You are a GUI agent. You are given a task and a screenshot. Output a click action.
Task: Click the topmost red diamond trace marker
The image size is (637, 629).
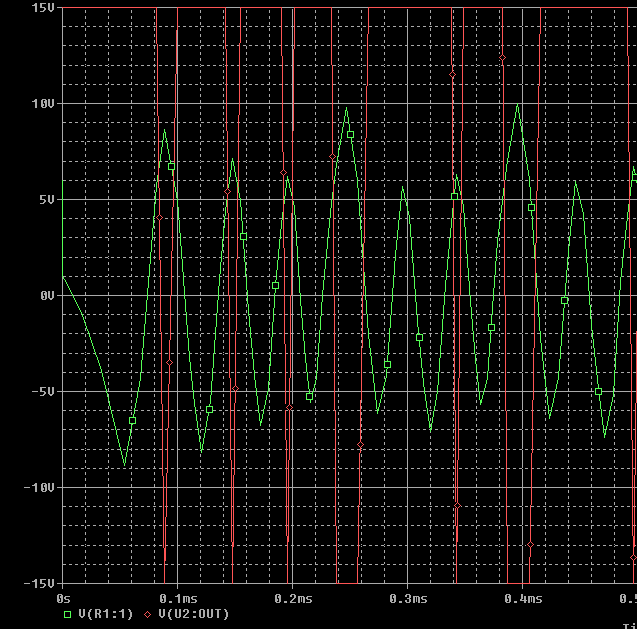point(502,58)
